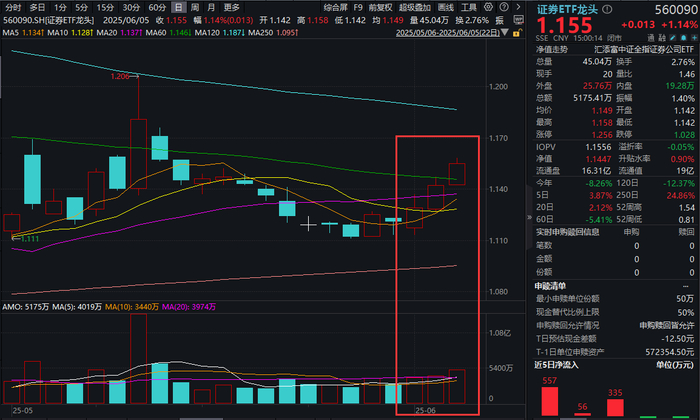700x420 pixels.
Task: Click the plus add-to-watchlist icon
Action: click(694, 38)
